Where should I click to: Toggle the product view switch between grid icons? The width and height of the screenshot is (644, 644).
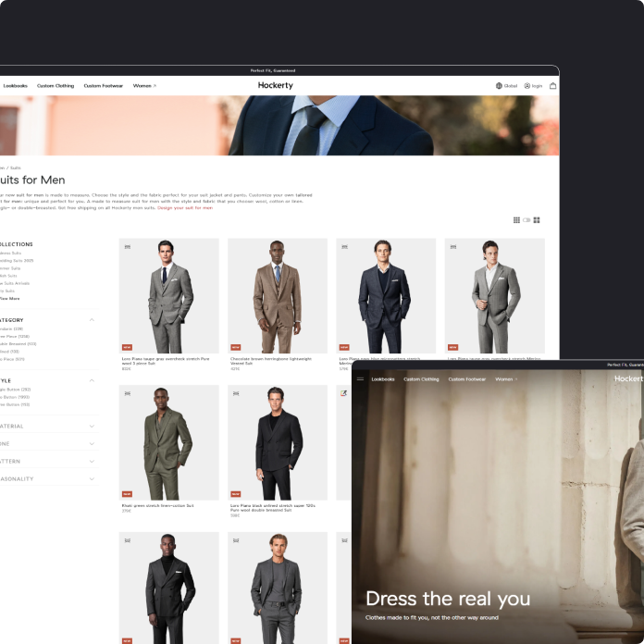pyautogui.click(x=526, y=220)
